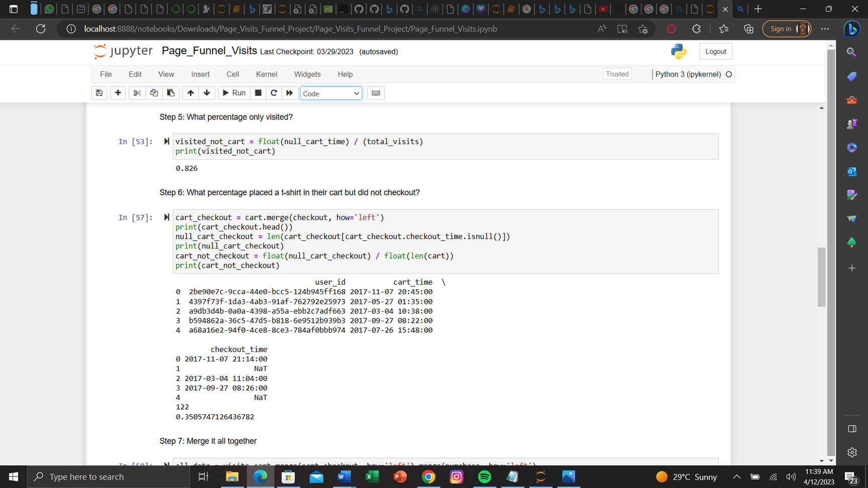868x488 pixels.
Task: Click the browser address bar URL
Action: coord(290,29)
